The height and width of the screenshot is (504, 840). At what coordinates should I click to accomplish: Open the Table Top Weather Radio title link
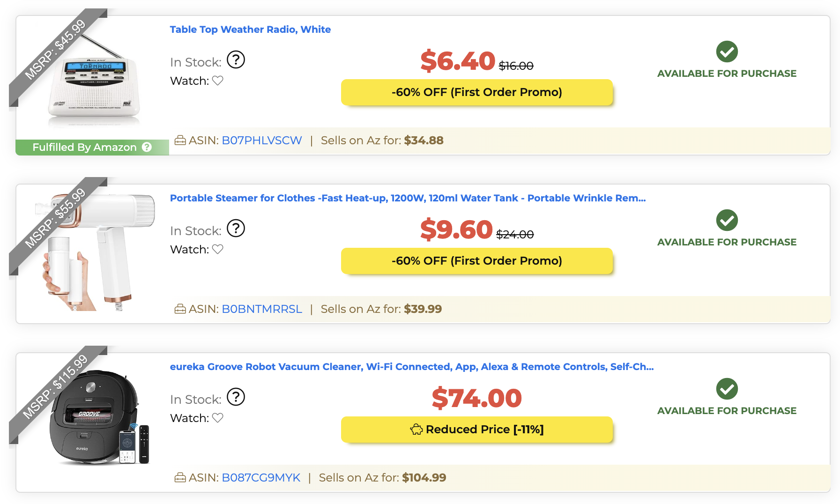coord(250,29)
